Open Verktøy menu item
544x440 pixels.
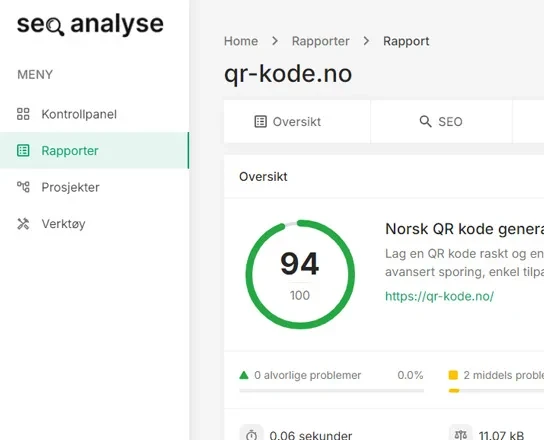pos(94,224)
